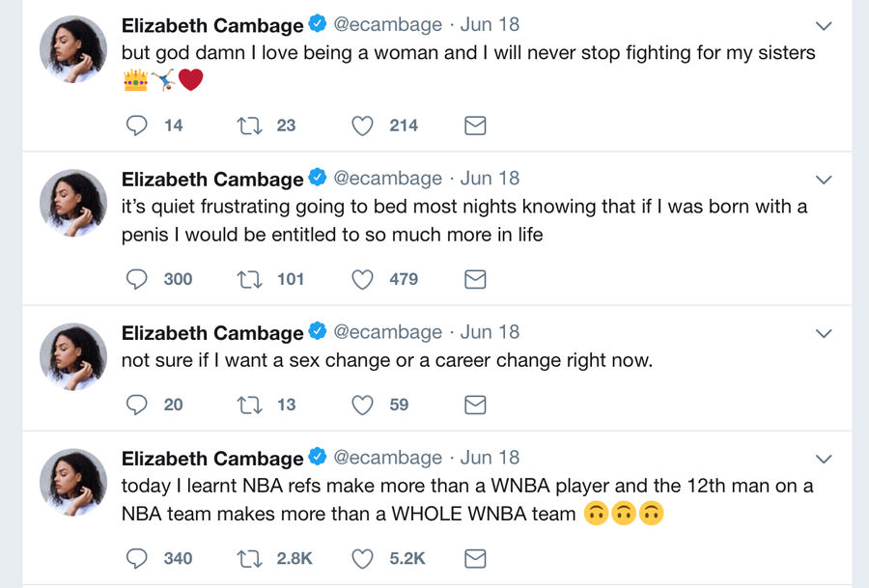Open the options chevron on the first tweet
Image resolution: width=869 pixels, height=588 pixels.
tap(825, 26)
